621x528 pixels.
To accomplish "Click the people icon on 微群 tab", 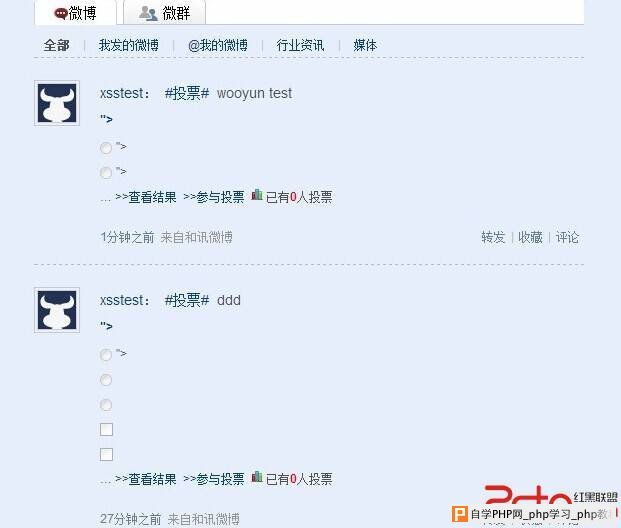I will [148, 13].
